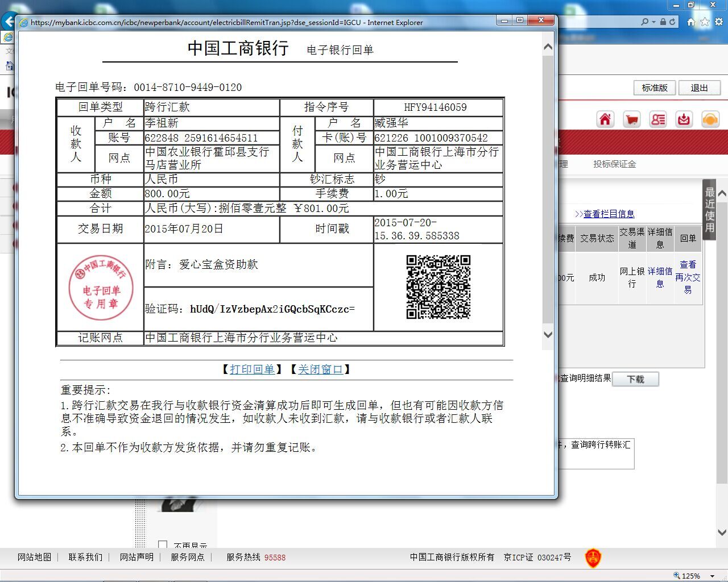Toggle the 不再显示 checkbox
Viewport: 728px width, 582px height.
click(163, 545)
